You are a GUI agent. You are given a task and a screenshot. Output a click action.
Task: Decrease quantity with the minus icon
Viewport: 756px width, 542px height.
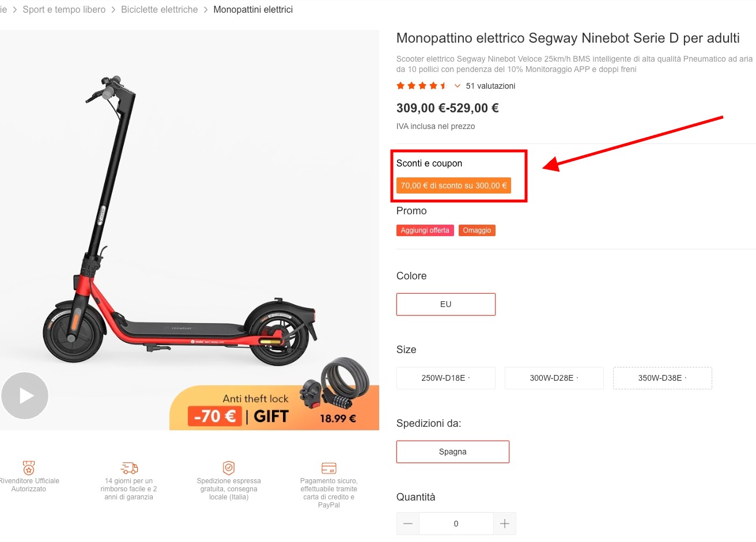[x=408, y=524]
